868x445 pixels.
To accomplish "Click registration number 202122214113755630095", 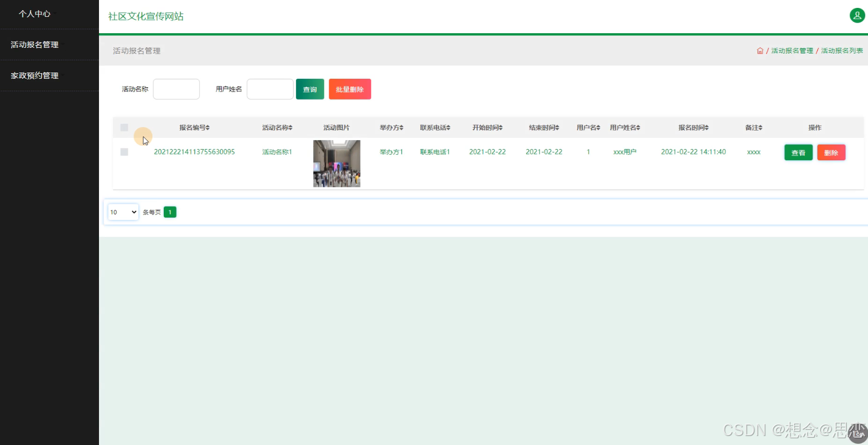I will click(194, 152).
